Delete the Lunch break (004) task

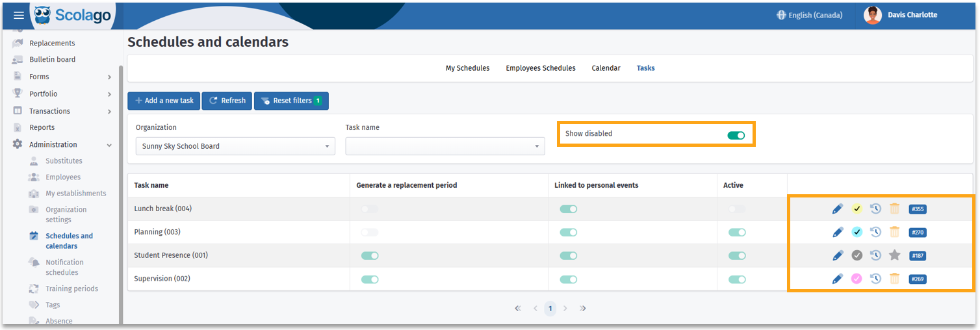(895, 209)
